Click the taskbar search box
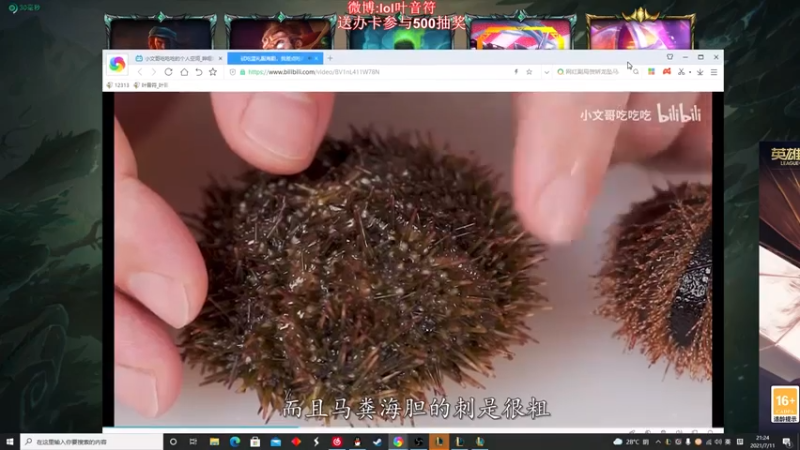This screenshot has width=800, height=450. [x=92, y=442]
